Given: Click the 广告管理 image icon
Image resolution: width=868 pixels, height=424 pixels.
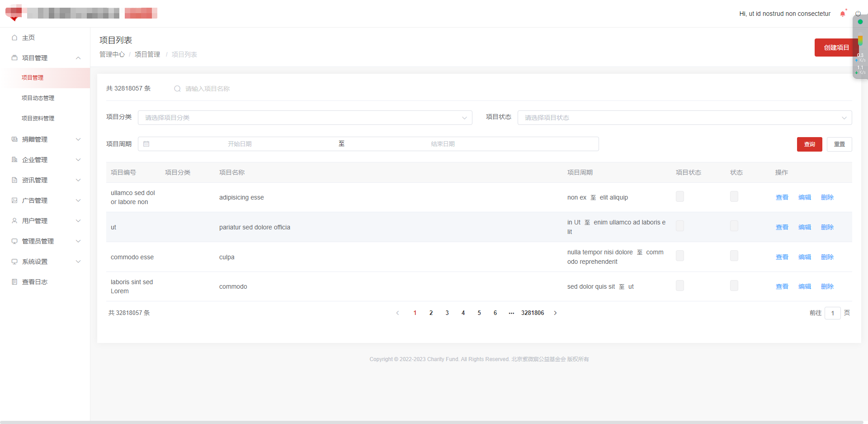Looking at the screenshot, I should pos(14,200).
